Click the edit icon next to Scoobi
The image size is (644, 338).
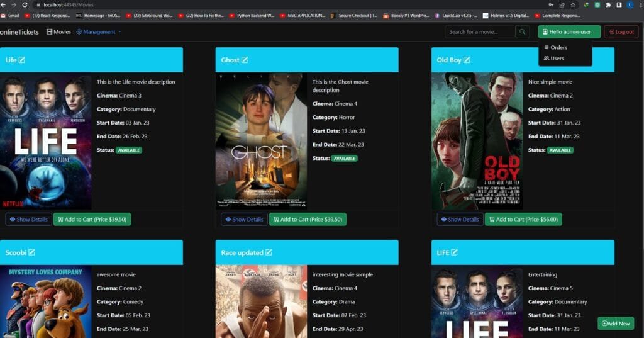pyautogui.click(x=31, y=252)
